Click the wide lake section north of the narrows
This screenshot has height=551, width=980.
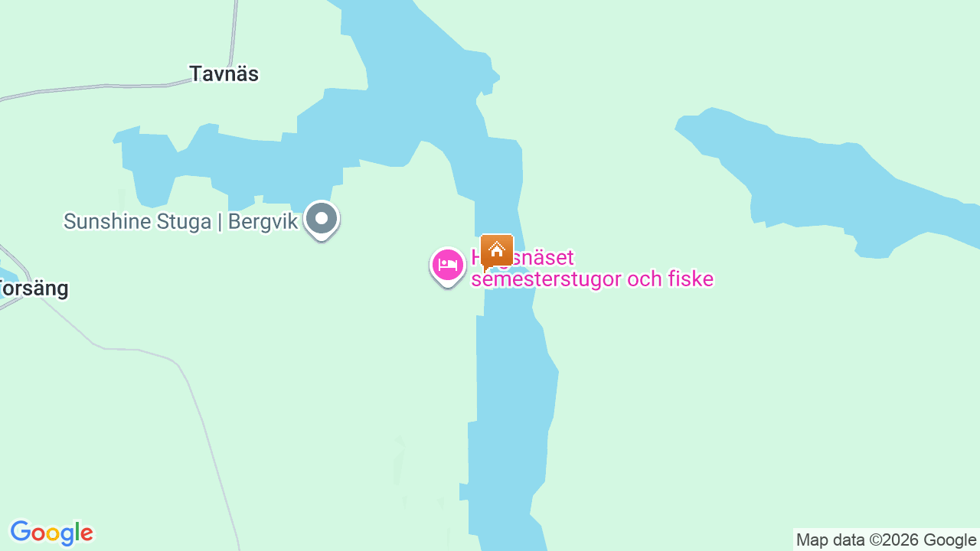[413, 92]
